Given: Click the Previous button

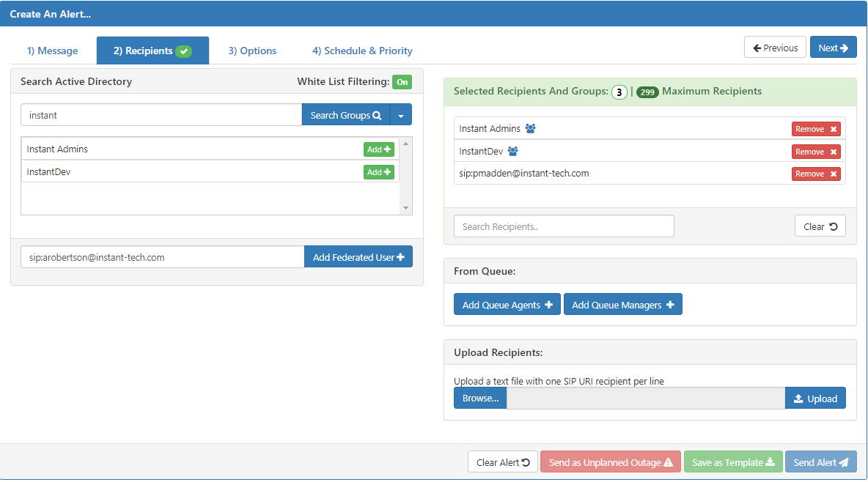Looking at the screenshot, I should [x=775, y=48].
